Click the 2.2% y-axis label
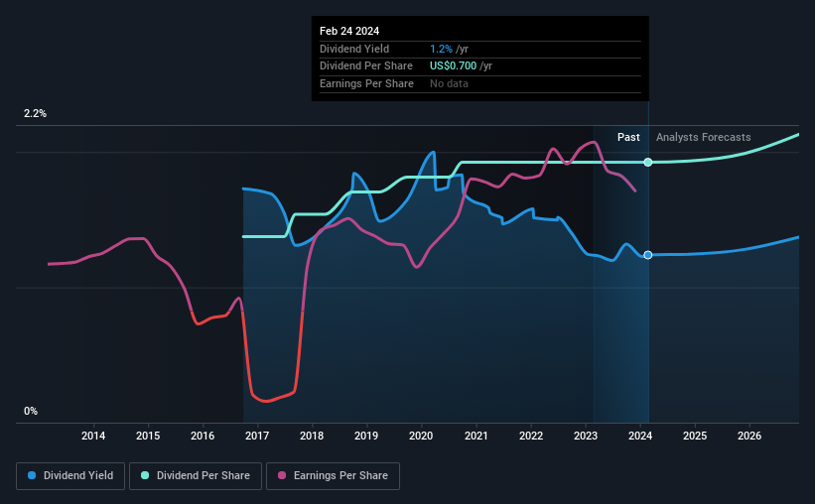 pyautogui.click(x=35, y=114)
